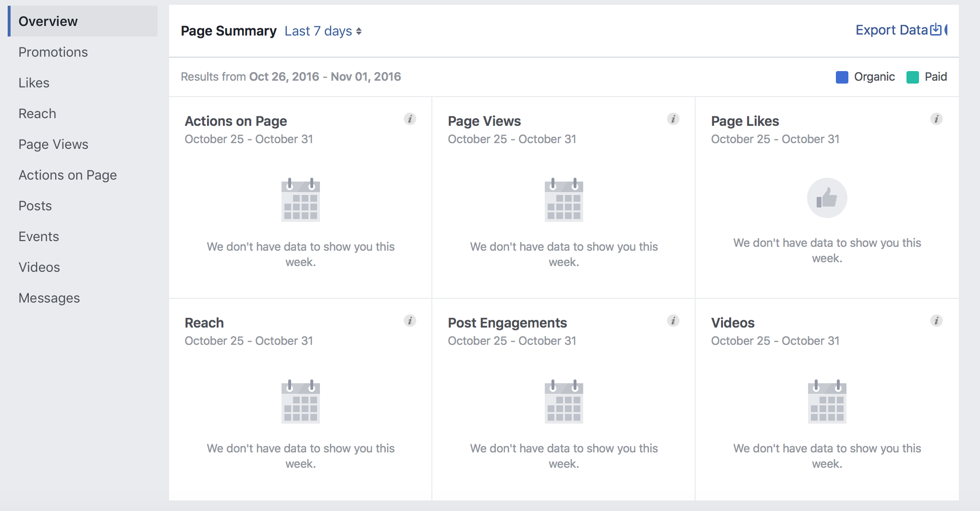
Task: View info tooltip for Actions on Page
Action: tap(410, 119)
